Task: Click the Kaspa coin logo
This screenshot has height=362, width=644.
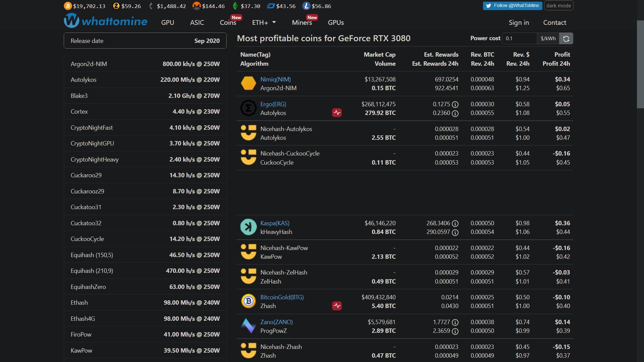Action: pos(249,227)
